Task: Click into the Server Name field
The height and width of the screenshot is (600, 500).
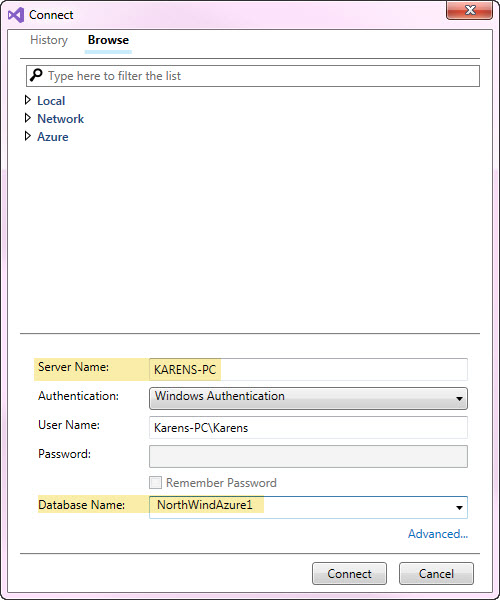Action: coord(308,369)
